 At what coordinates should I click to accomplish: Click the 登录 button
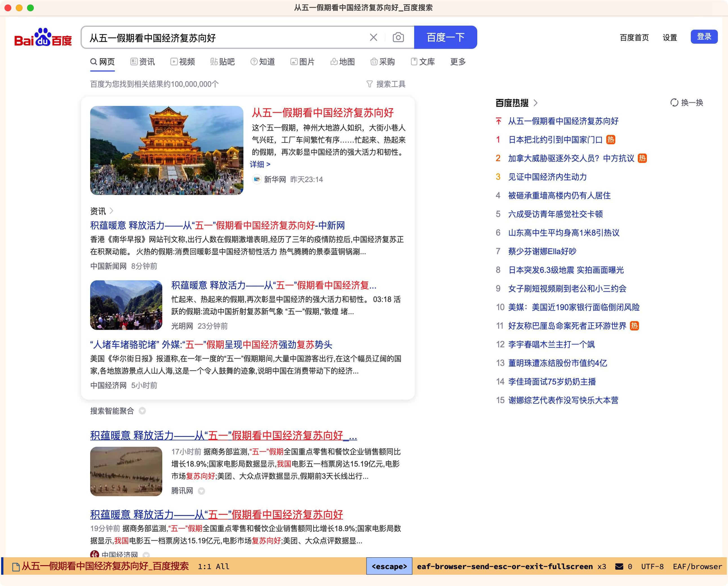(x=704, y=36)
